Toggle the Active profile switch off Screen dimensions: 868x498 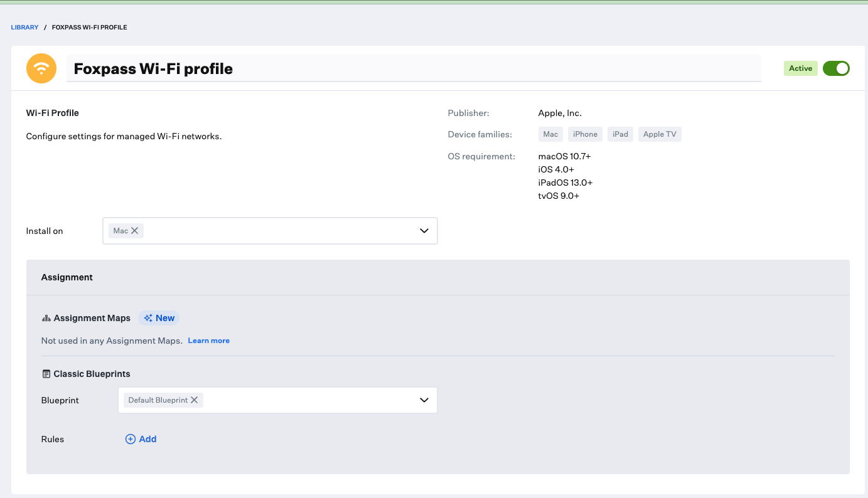[836, 68]
